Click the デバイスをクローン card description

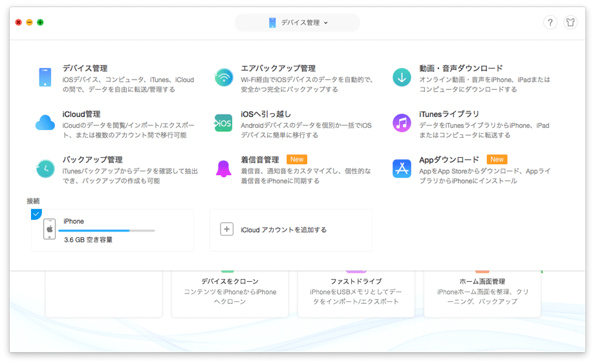[230, 297]
